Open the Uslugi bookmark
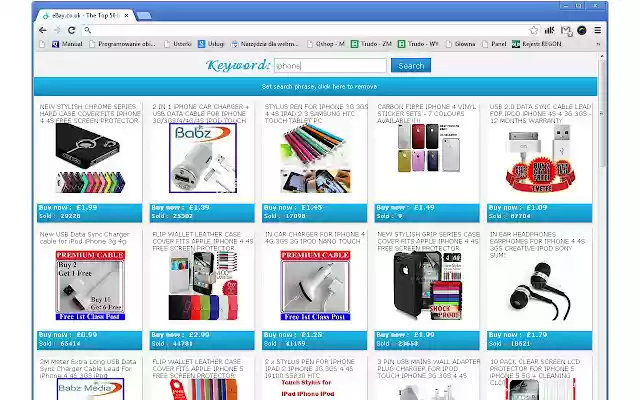This screenshot has height=400, width=640. coord(211,44)
